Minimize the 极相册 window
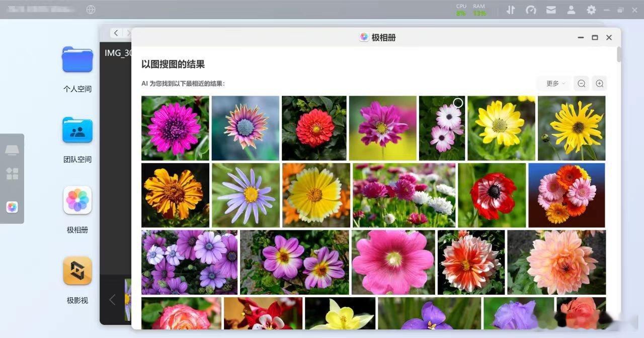This screenshot has width=644, height=338. [x=581, y=38]
